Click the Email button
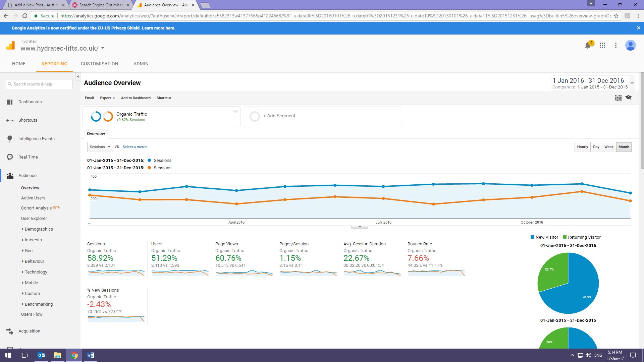The height and width of the screenshot is (362, 644). pyautogui.click(x=89, y=98)
